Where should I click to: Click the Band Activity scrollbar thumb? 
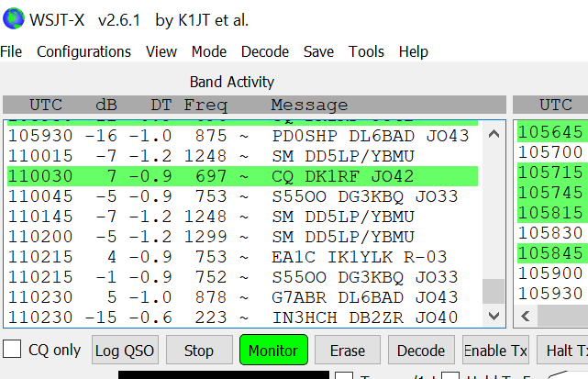(494, 291)
